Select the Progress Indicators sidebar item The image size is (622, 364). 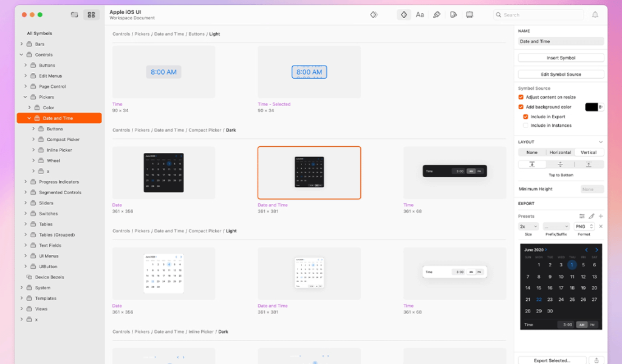coord(59,182)
